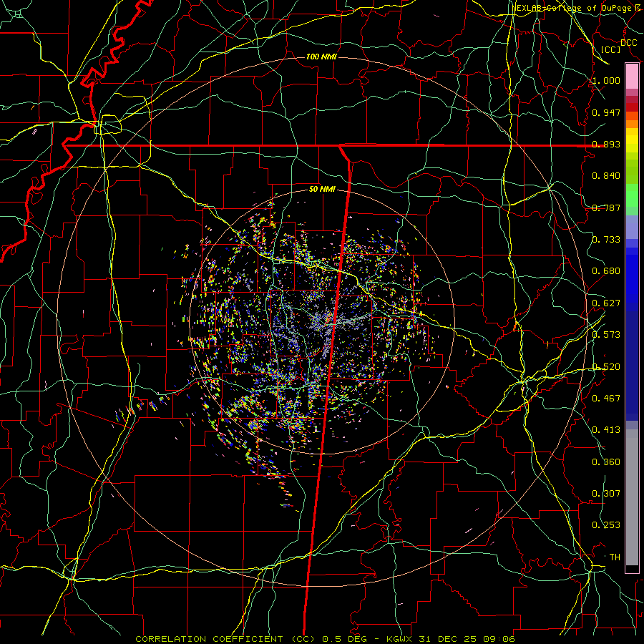644x644 pixels.
Task: Click the "50 NMI" range ring label
Action: tap(323, 190)
